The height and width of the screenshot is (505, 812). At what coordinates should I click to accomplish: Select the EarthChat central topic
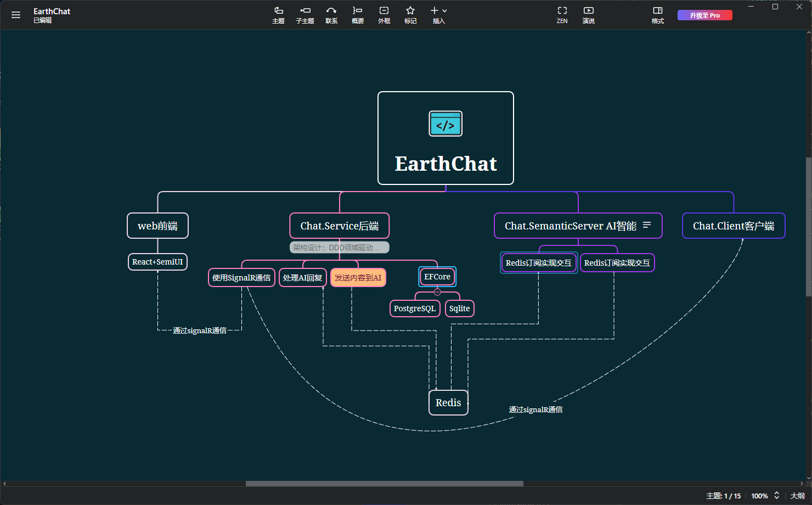click(446, 138)
